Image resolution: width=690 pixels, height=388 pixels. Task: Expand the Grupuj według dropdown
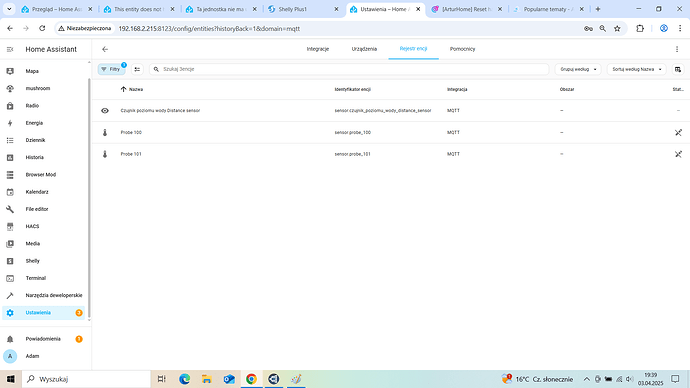point(578,69)
